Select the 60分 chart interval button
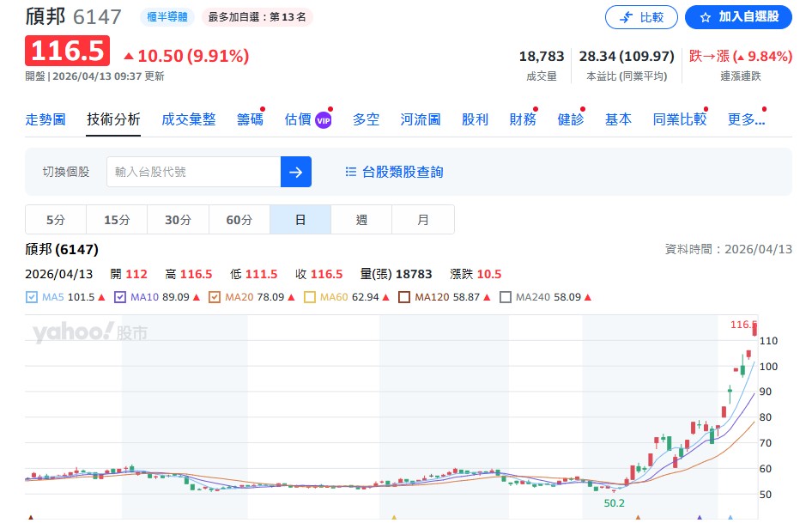The width and height of the screenshot is (812, 529). 239,220
